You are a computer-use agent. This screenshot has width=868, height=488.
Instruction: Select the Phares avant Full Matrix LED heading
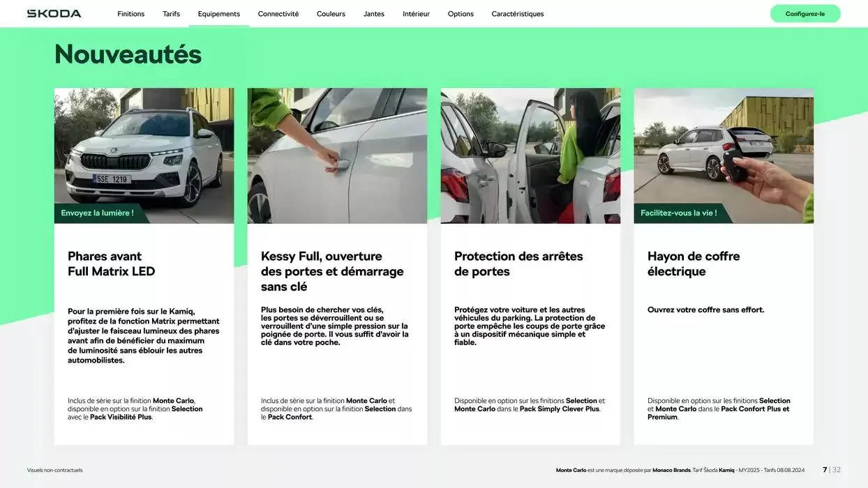(x=112, y=264)
